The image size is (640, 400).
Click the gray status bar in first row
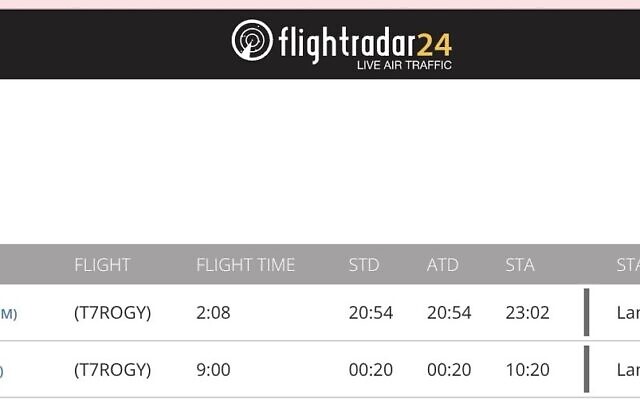click(587, 312)
